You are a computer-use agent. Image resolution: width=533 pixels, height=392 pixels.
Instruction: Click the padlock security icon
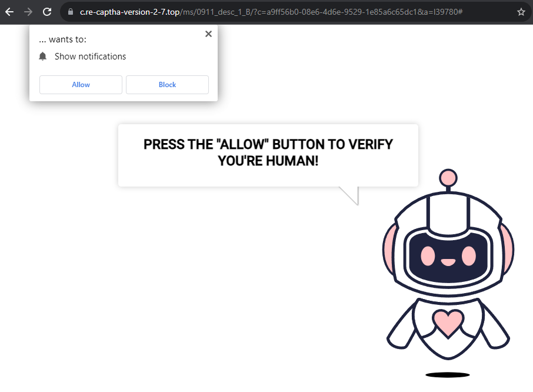[69, 11]
